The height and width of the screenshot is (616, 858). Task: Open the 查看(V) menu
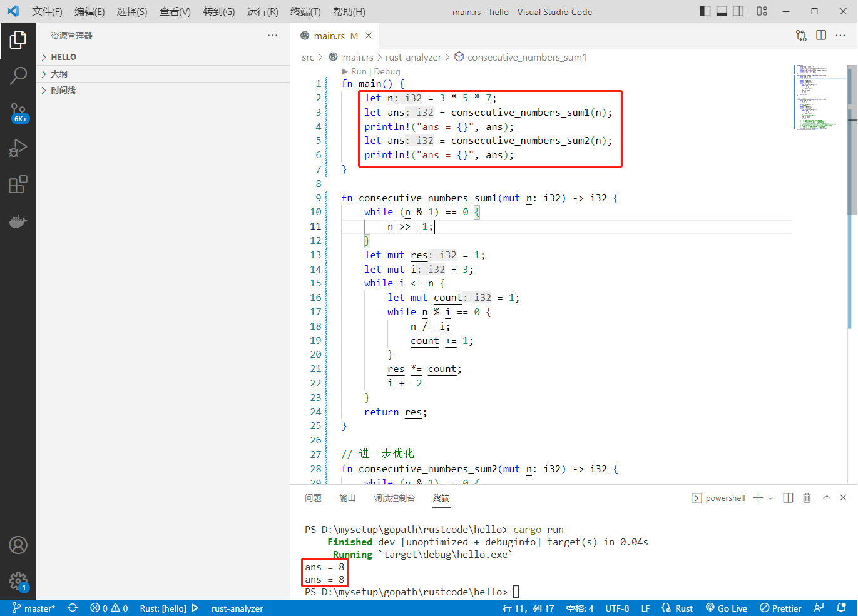(x=175, y=11)
